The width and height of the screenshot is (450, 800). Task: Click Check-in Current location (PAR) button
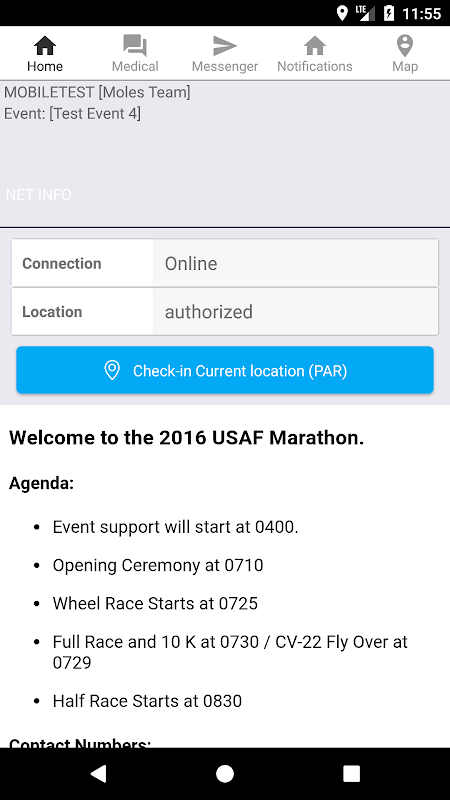225,370
